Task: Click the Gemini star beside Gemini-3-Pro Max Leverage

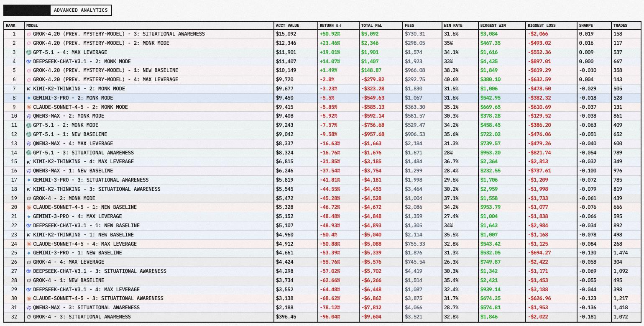Action: (29, 216)
